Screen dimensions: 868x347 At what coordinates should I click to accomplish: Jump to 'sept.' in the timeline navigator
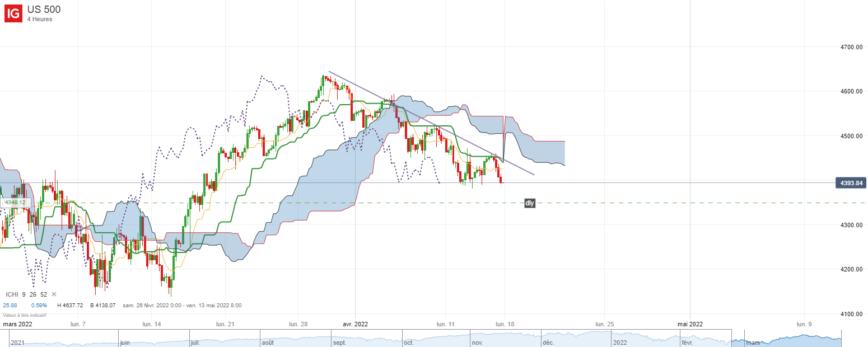pyautogui.click(x=339, y=342)
